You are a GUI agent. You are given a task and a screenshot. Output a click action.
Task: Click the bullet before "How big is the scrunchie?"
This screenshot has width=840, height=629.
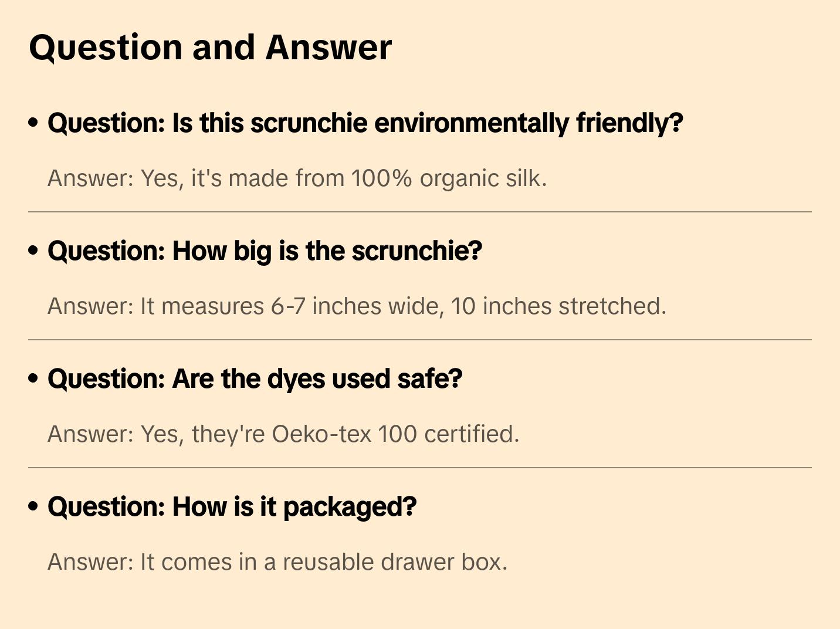[x=33, y=251]
